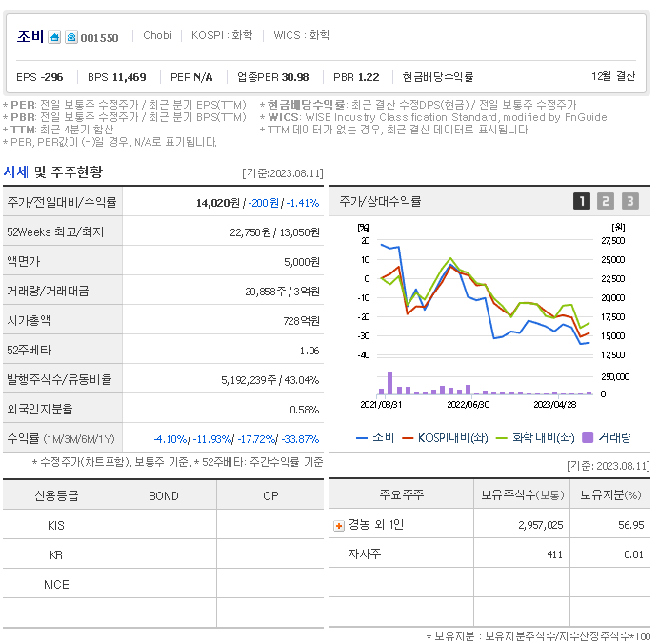
Task: Click the green 화학대비(좌) legend swatch
Action: click(x=502, y=438)
